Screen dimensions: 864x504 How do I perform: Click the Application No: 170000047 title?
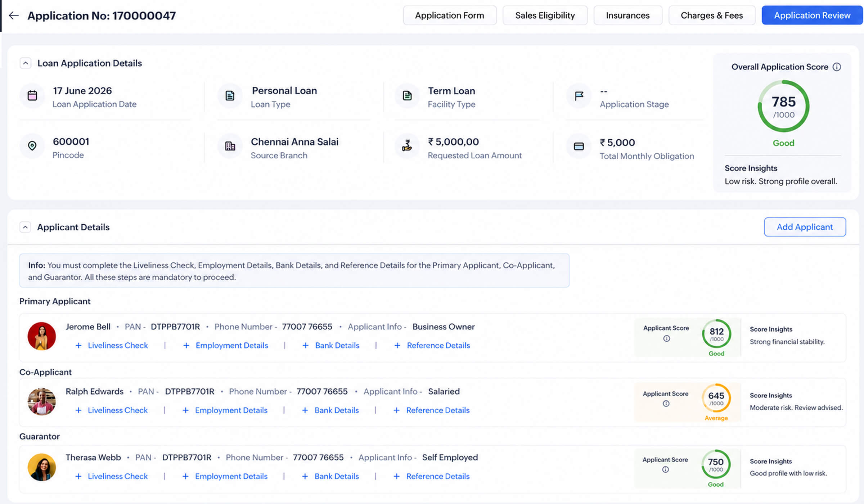click(102, 15)
